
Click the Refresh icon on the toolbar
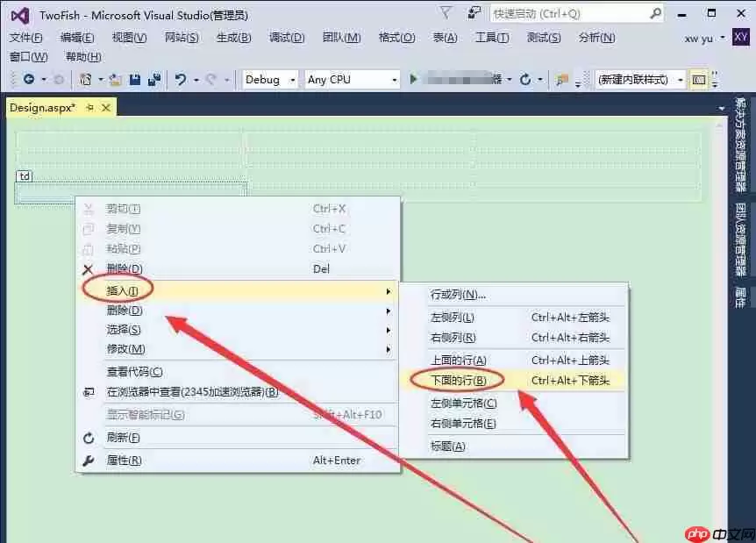526,79
